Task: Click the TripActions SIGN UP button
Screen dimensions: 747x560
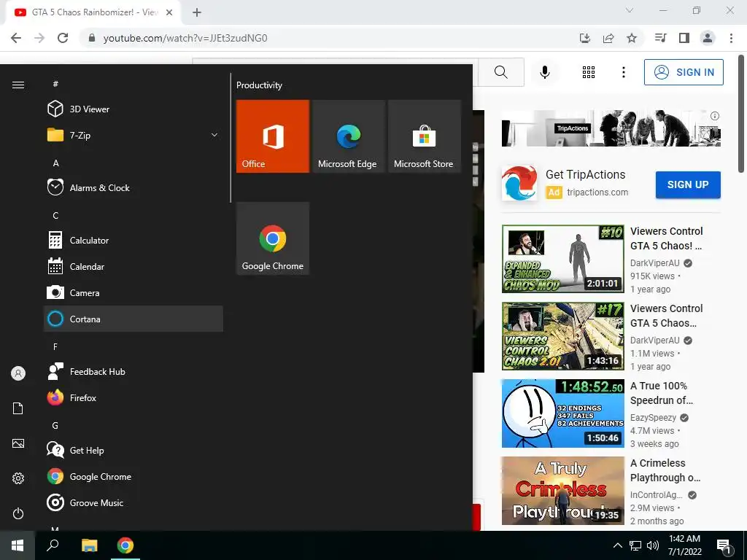Action: pos(688,184)
